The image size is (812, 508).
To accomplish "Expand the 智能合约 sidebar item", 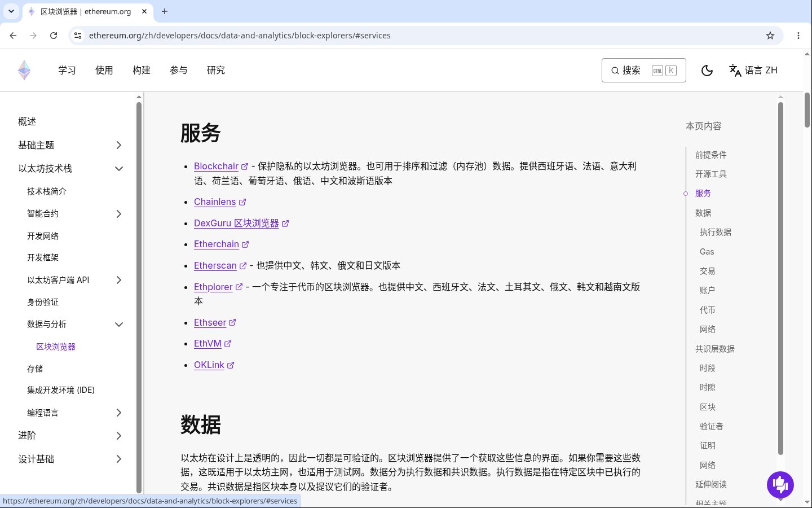I will pyautogui.click(x=119, y=214).
